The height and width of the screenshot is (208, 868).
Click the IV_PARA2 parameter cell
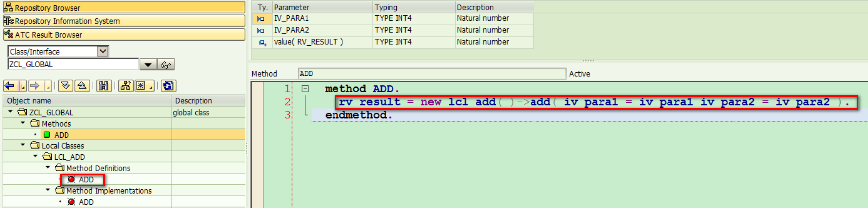point(323,30)
